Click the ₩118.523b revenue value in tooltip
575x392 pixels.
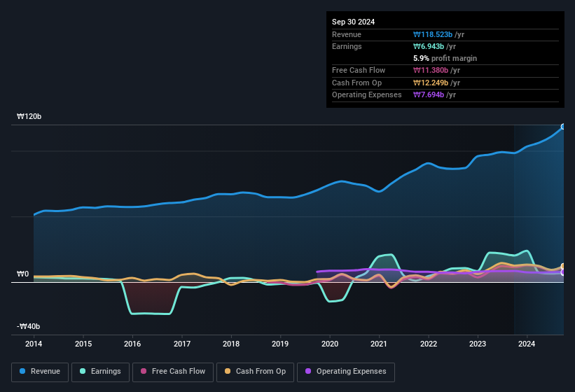(438, 34)
